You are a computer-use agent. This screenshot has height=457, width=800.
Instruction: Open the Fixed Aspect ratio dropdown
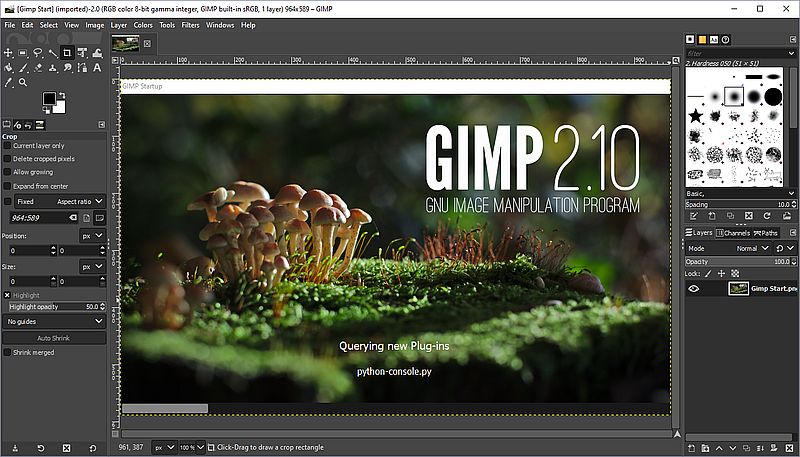[60, 201]
